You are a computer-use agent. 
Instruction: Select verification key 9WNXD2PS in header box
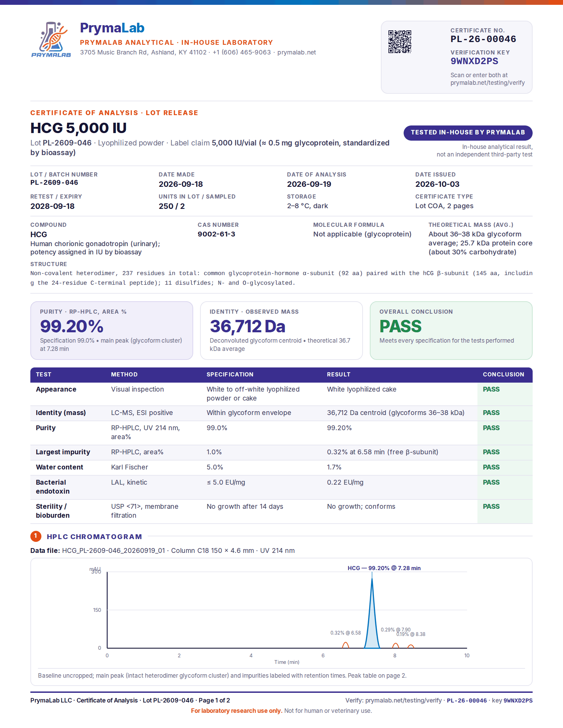(474, 61)
